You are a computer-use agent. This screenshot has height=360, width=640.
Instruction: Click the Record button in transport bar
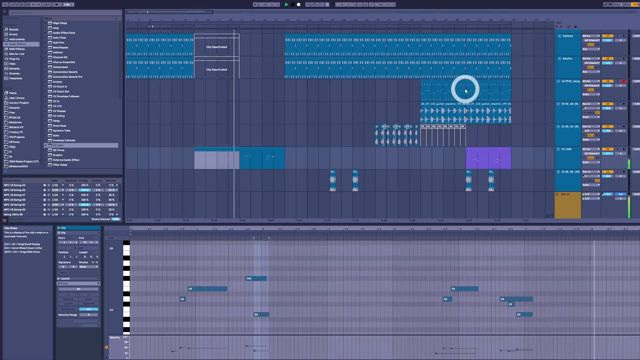pos(298,4)
